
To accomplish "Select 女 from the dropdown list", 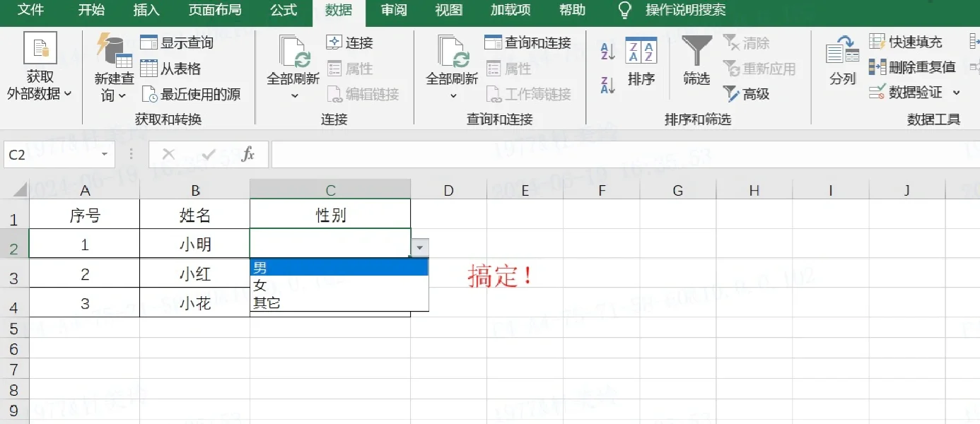I will point(259,285).
